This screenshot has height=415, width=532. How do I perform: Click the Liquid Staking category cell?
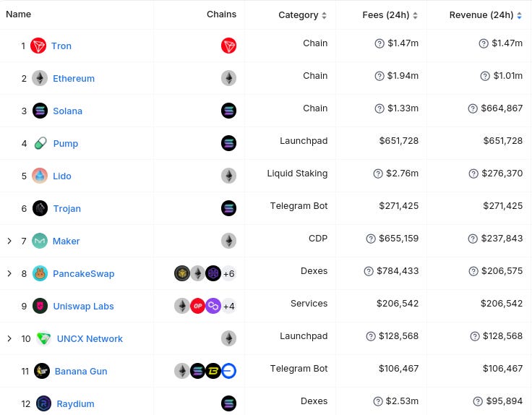coord(297,174)
